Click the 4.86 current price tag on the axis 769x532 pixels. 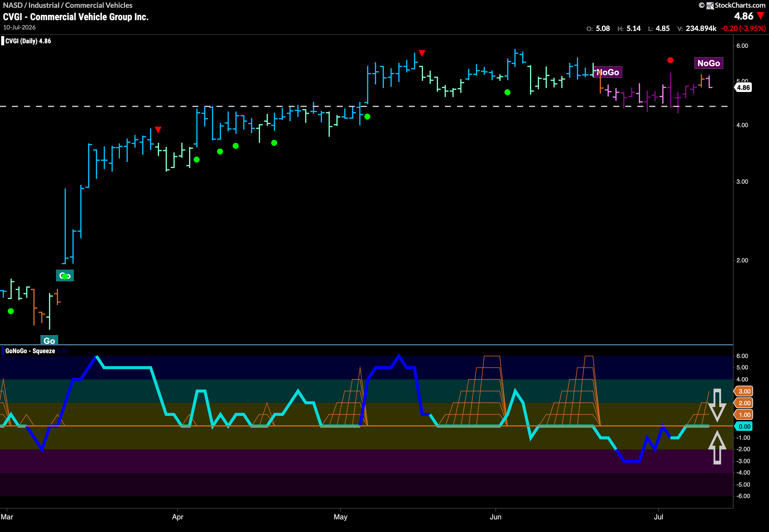click(743, 88)
